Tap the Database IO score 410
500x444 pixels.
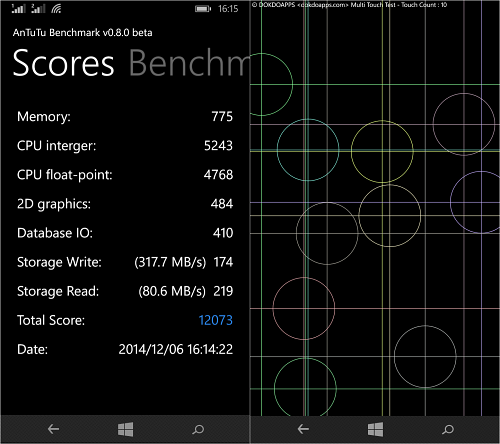(x=223, y=233)
